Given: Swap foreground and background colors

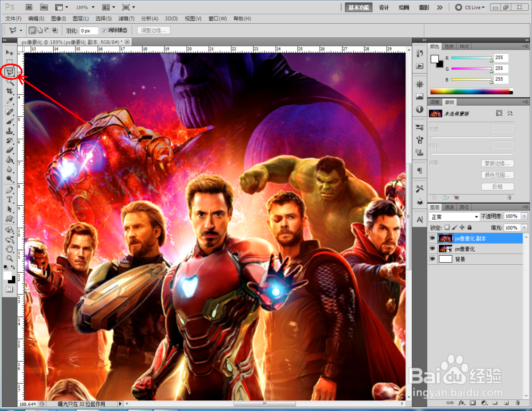Looking at the screenshot, I should tap(13, 267).
